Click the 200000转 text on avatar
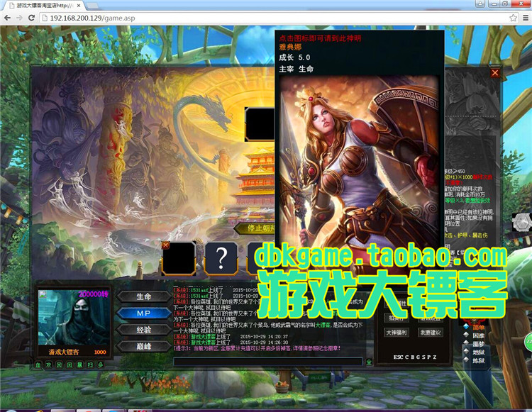Image resolution: width=532 pixels, height=412 pixels. [94, 294]
